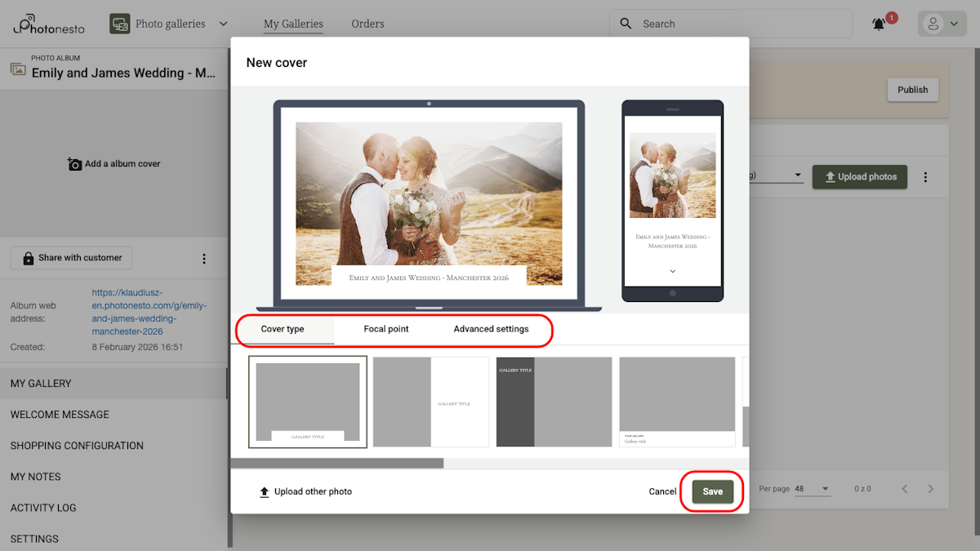The height and width of the screenshot is (551, 980).
Task: Save the new cover
Action: click(711, 491)
